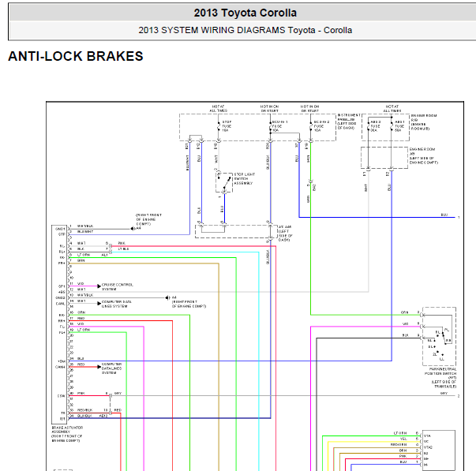The image size is (476, 471).
Task: Click the VC terminal label
Action: click(x=426, y=441)
